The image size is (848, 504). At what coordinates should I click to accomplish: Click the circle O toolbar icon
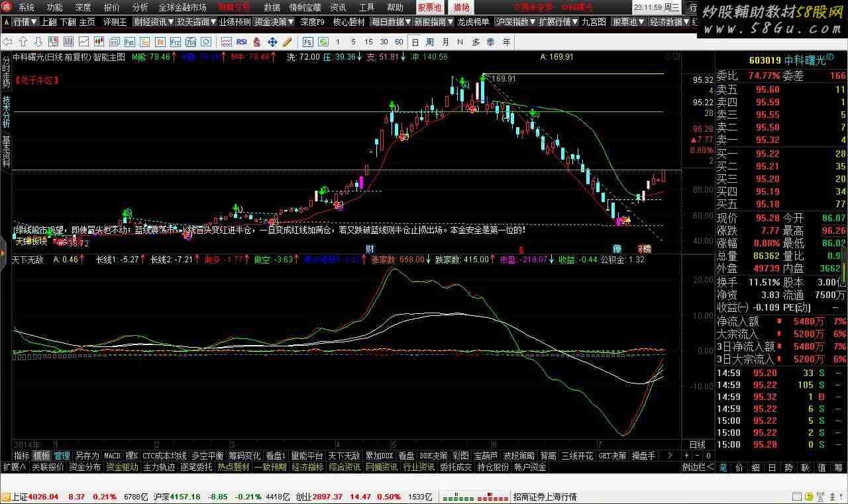click(205, 41)
